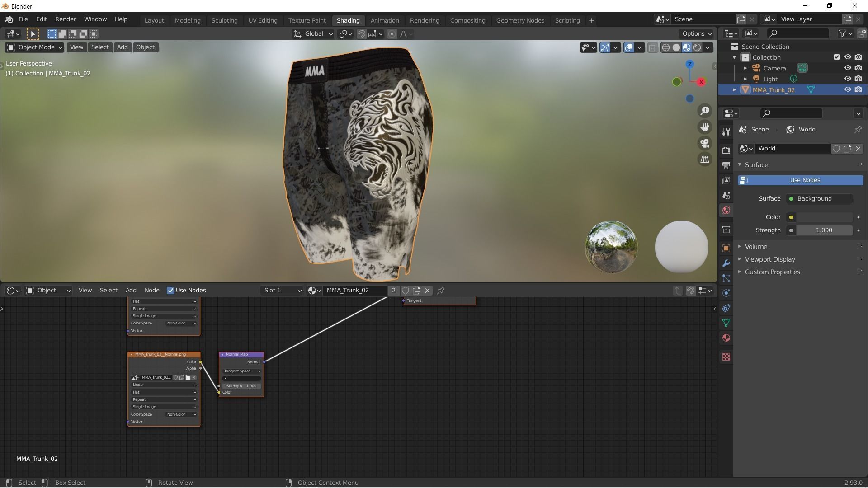
Task: Open the Slot 1 material dropdown
Action: (x=282, y=291)
